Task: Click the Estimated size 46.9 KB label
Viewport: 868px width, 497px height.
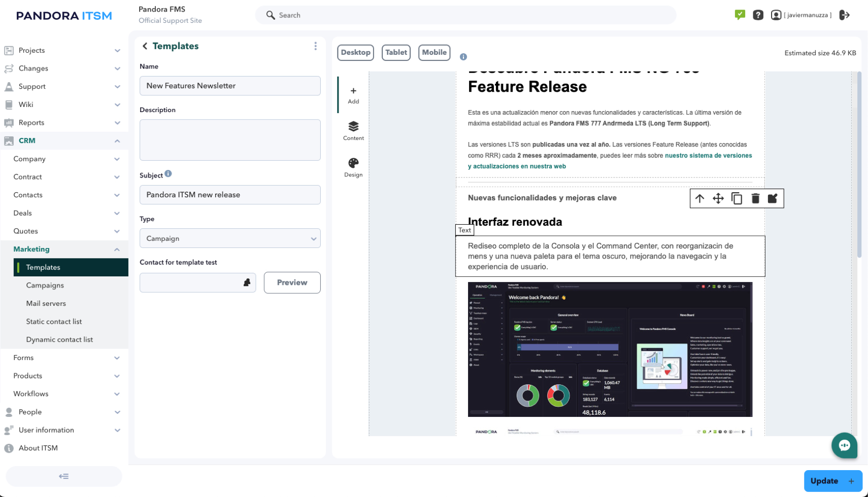Action: [820, 53]
